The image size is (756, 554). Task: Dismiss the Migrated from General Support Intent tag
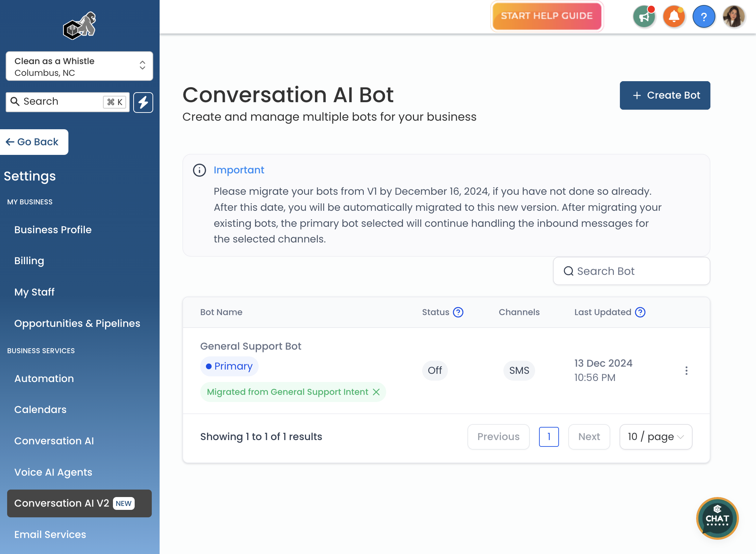click(376, 392)
